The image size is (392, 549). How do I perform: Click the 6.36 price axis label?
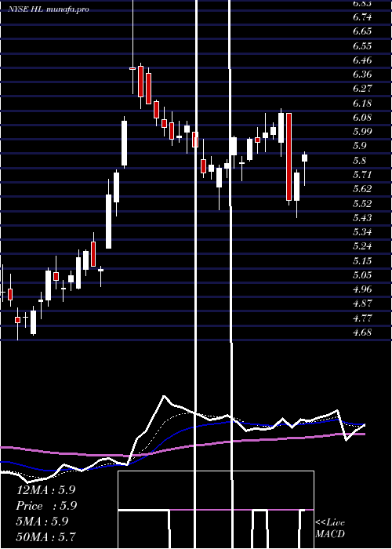(x=362, y=75)
